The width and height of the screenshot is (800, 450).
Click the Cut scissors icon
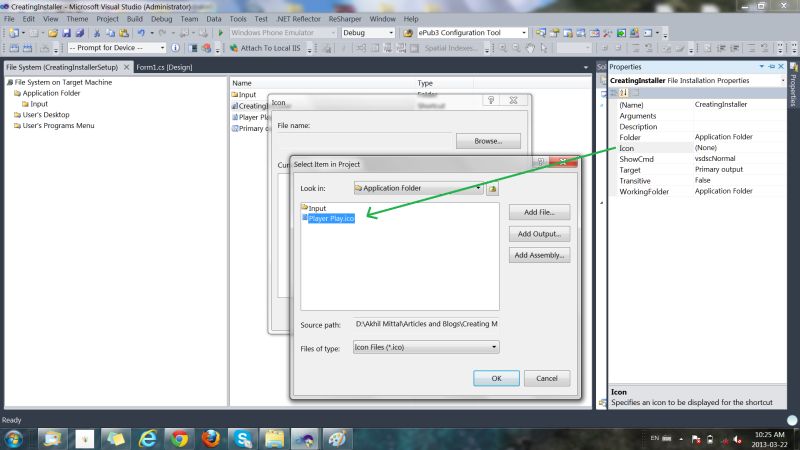pos(96,33)
